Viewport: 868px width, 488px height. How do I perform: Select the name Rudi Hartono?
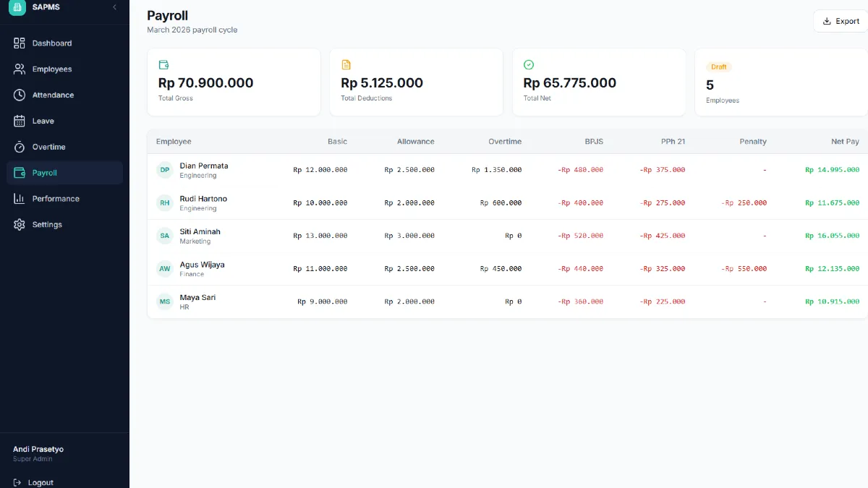203,199
